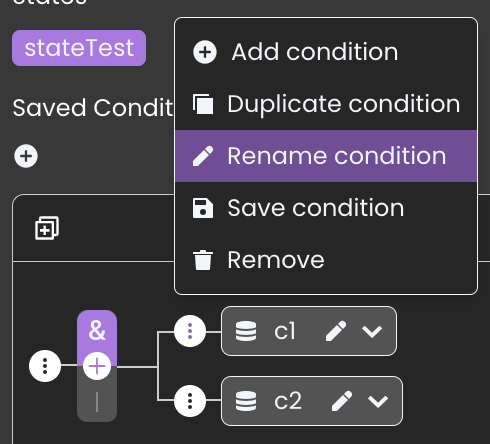Switch operator to AND (&)

(97, 331)
